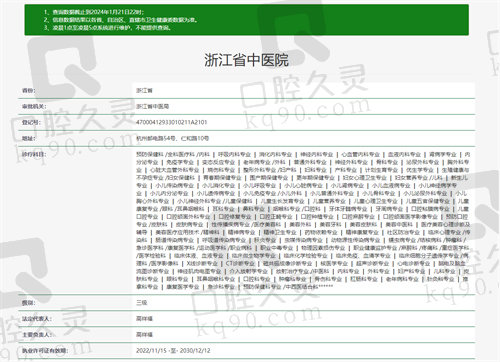Click the 级别 field label

tap(29, 303)
